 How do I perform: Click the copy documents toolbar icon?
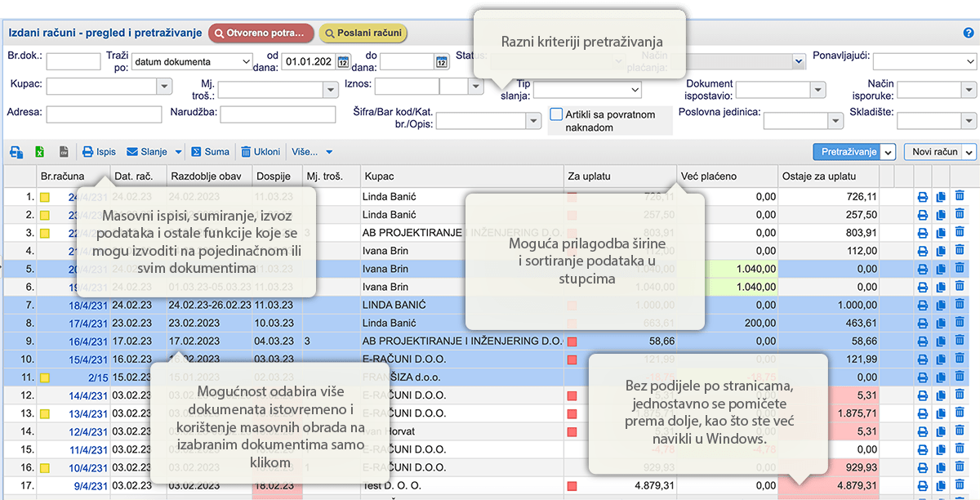(x=16, y=152)
